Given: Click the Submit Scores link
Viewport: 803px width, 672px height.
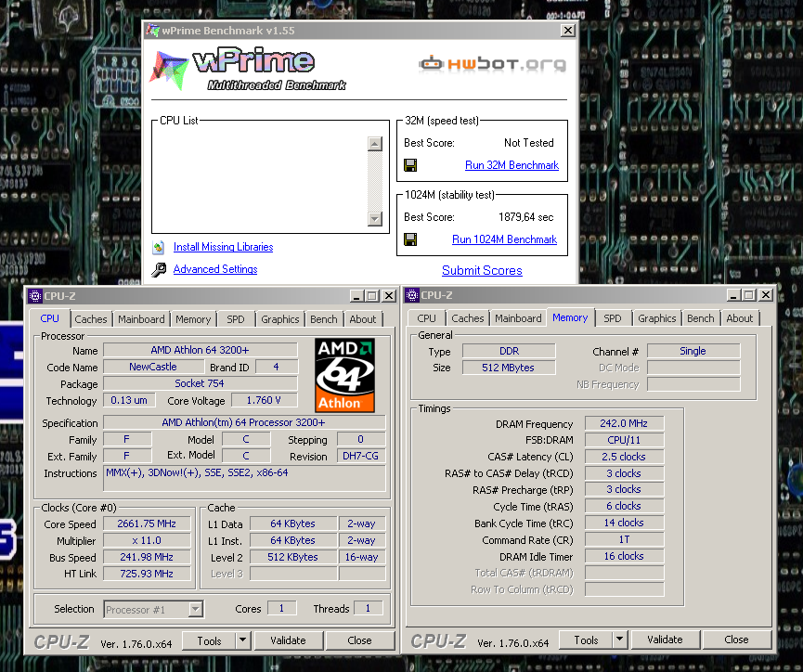Looking at the screenshot, I should [482, 270].
